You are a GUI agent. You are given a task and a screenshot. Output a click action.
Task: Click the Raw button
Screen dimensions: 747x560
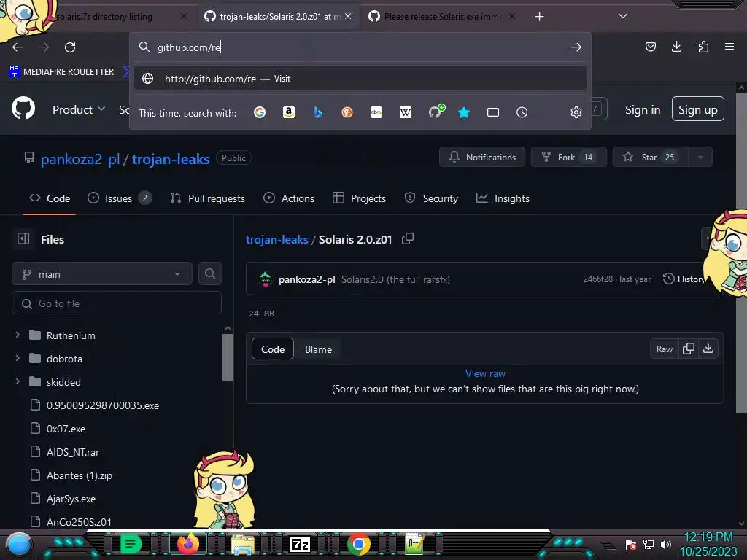click(x=664, y=349)
